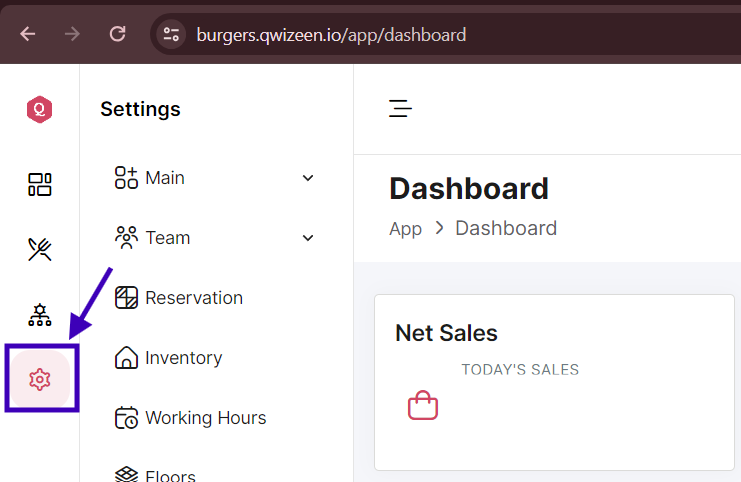
Task: Open the Main settings menu item
Action: [215, 178]
